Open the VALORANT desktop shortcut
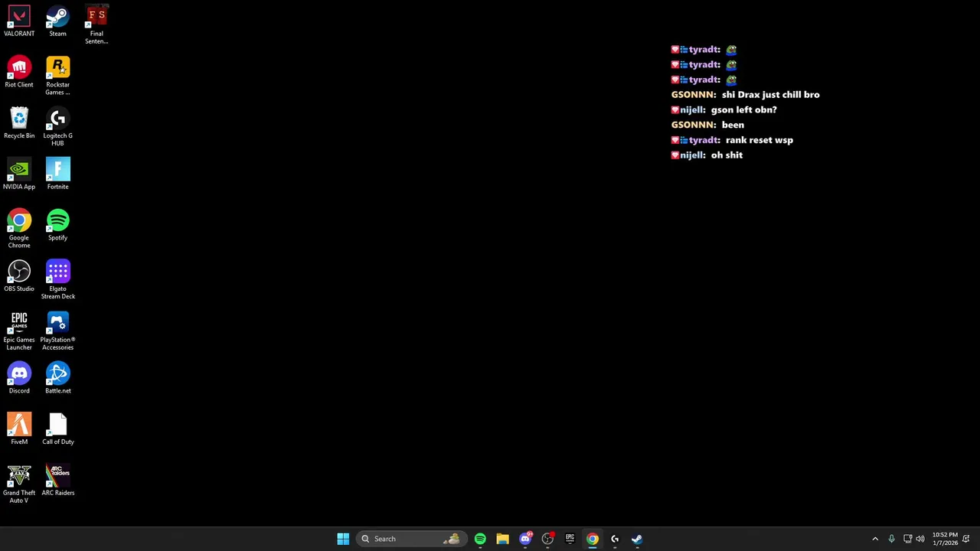This screenshot has width=980, height=551. point(19,21)
